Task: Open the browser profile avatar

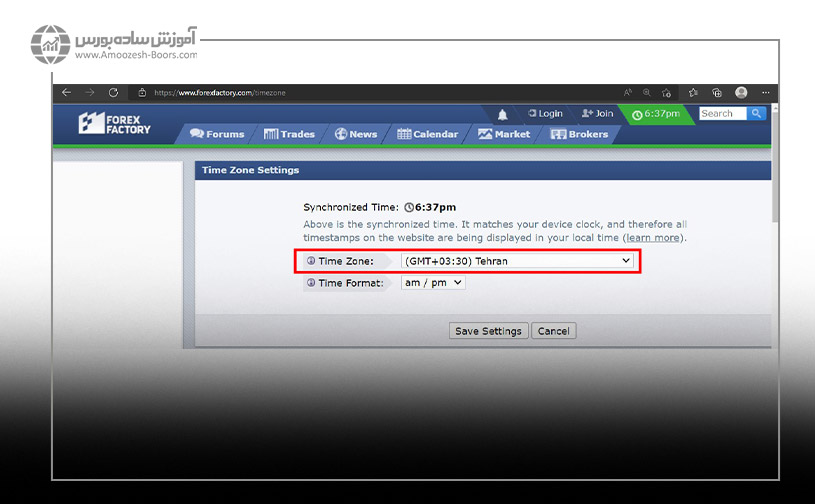Action: point(741,92)
